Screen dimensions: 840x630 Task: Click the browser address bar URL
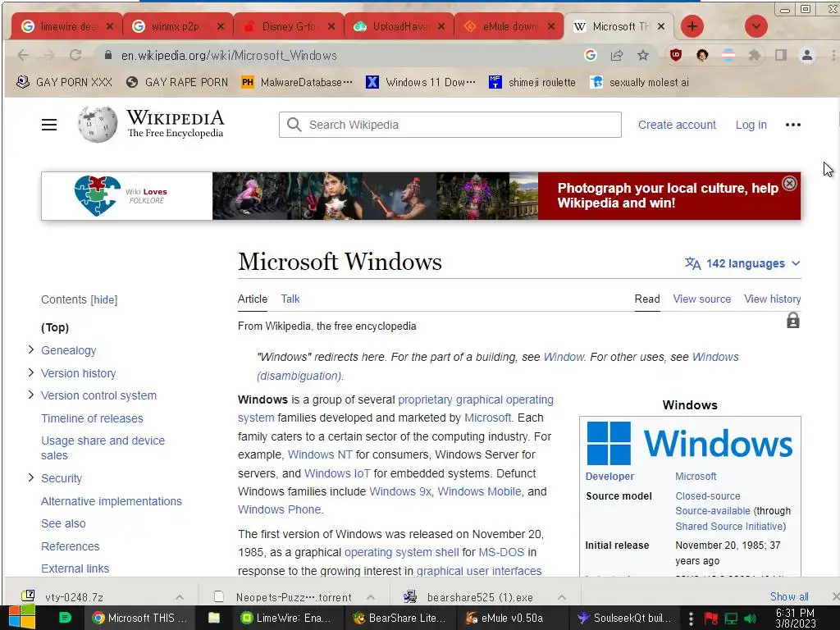[x=229, y=55]
